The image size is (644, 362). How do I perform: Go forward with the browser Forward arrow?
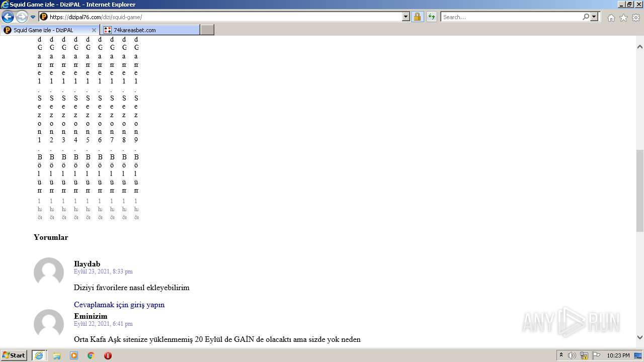(22, 17)
